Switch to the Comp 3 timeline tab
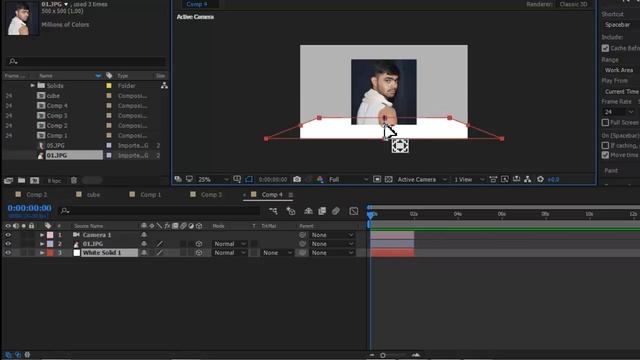Viewport: 640px width, 360px height. pos(211,194)
